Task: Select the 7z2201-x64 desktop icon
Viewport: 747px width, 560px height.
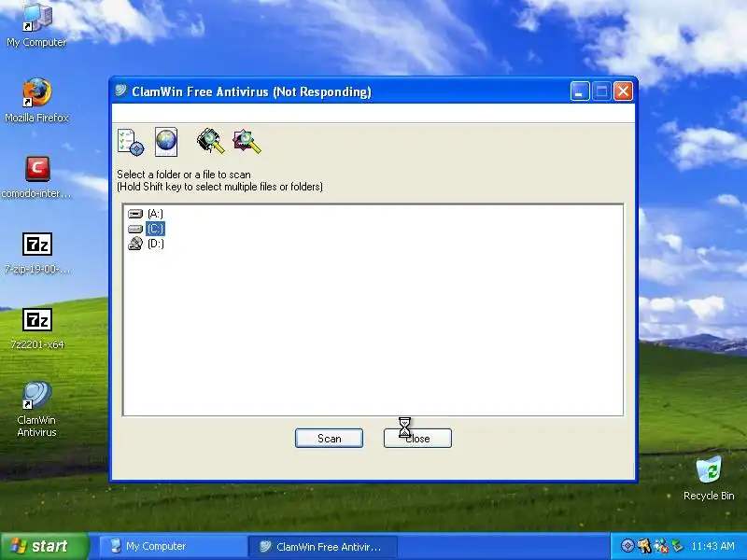Action: point(36,329)
